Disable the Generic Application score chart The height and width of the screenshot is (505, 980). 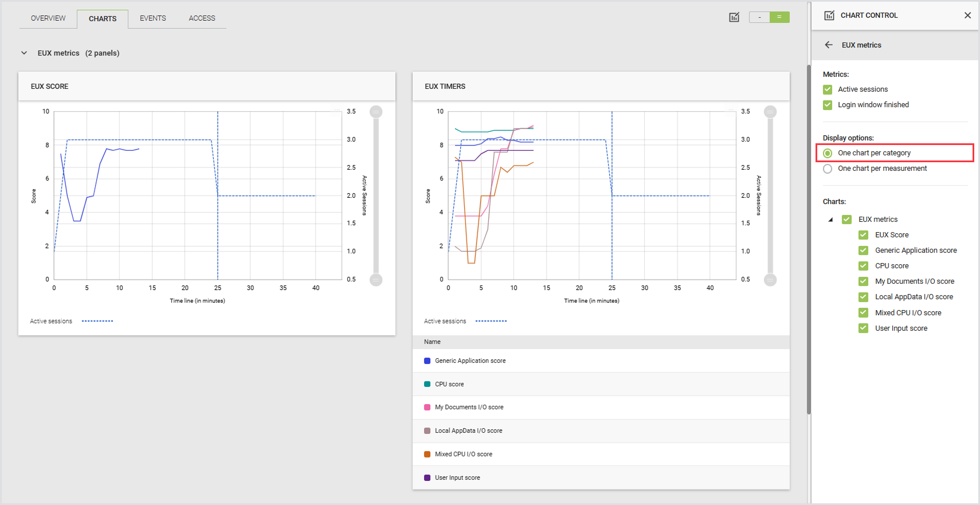(x=863, y=250)
